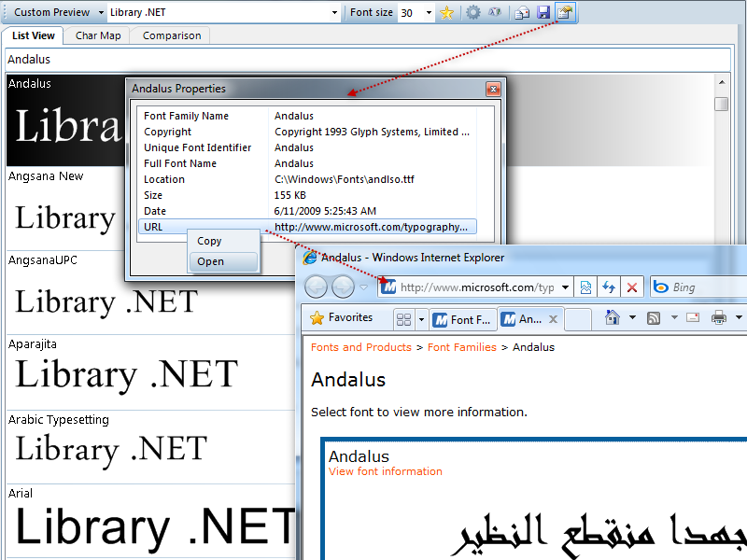Viewport: 747px width, 560px height.
Task: Stop loading with the red X in IE
Action: [632, 287]
